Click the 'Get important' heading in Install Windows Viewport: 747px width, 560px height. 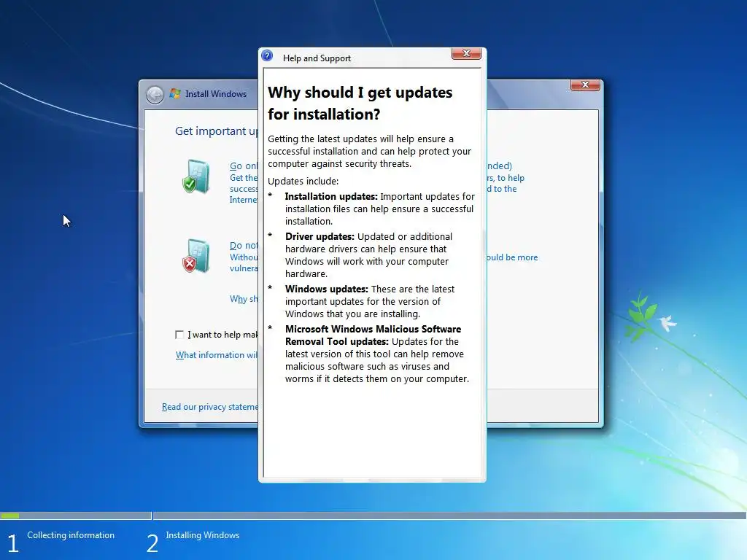click(x=216, y=131)
